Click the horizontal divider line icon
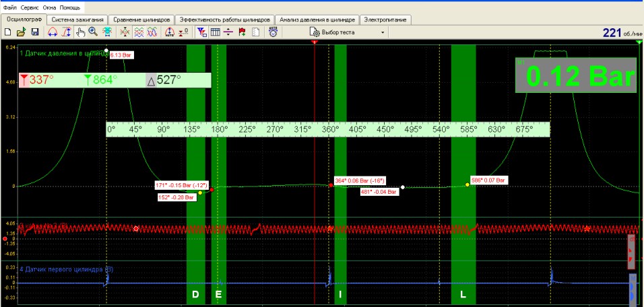 229,32
